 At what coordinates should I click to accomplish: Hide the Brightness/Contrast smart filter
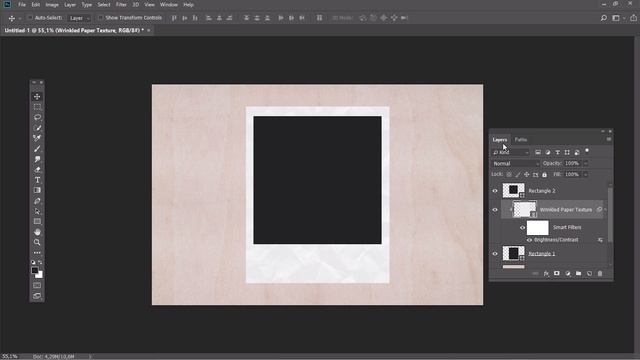(529, 240)
